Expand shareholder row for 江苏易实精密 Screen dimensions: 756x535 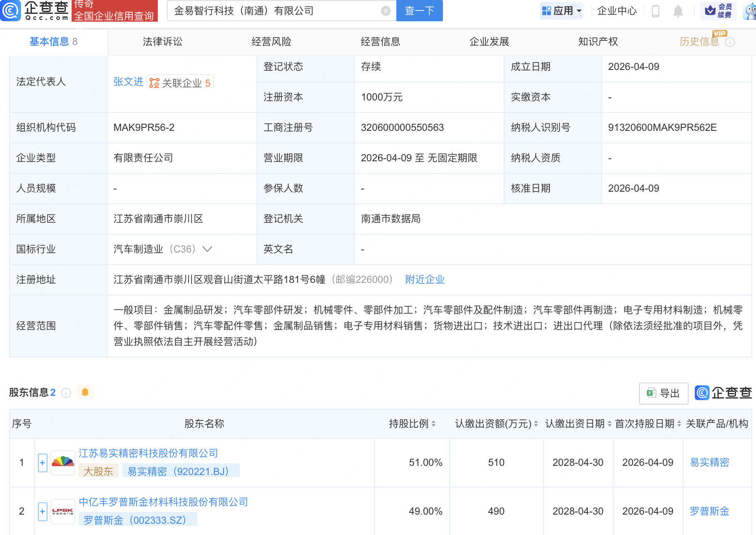click(x=42, y=462)
